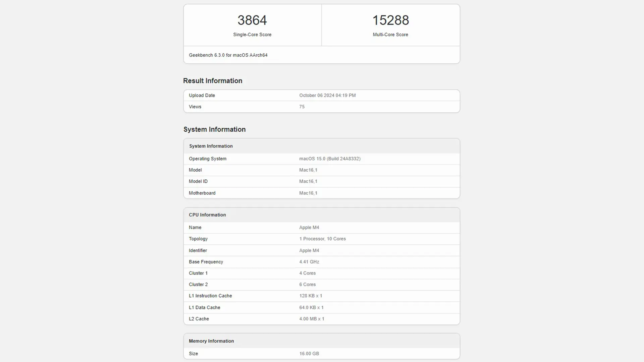Select Mac16,1 value in Model ID row
Image resolution: width=644 pixels, height=362 pixels.
308,181
